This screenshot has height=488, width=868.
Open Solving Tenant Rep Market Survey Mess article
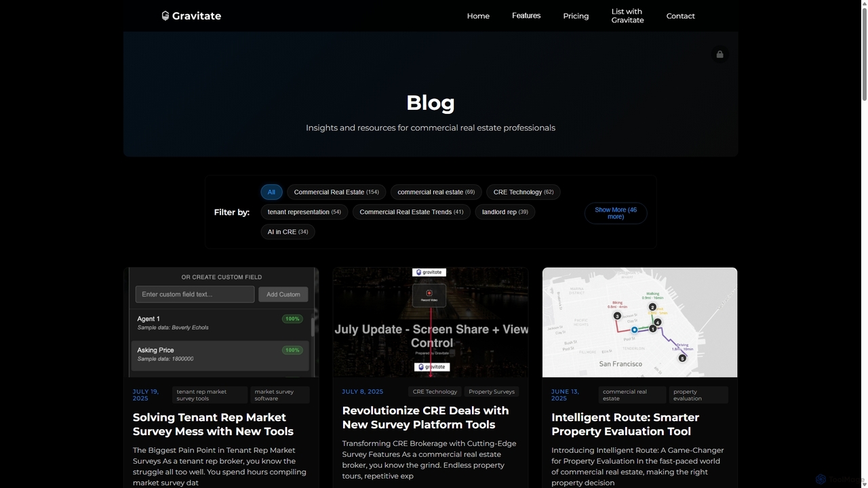coord(213,424)
